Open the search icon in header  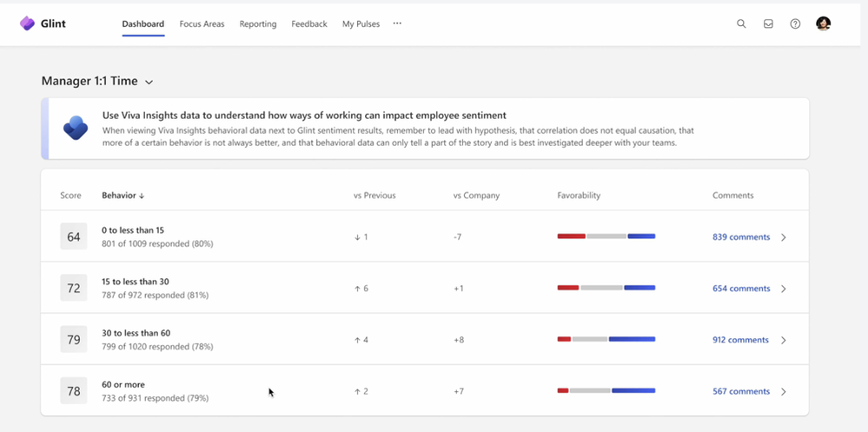tap(741, 23)
